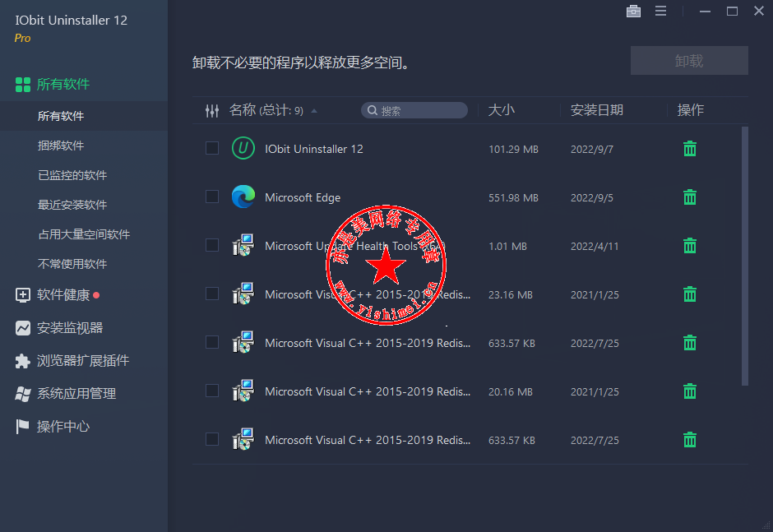
Task: Show 已监控的软件
Action: tap(72, 175)
